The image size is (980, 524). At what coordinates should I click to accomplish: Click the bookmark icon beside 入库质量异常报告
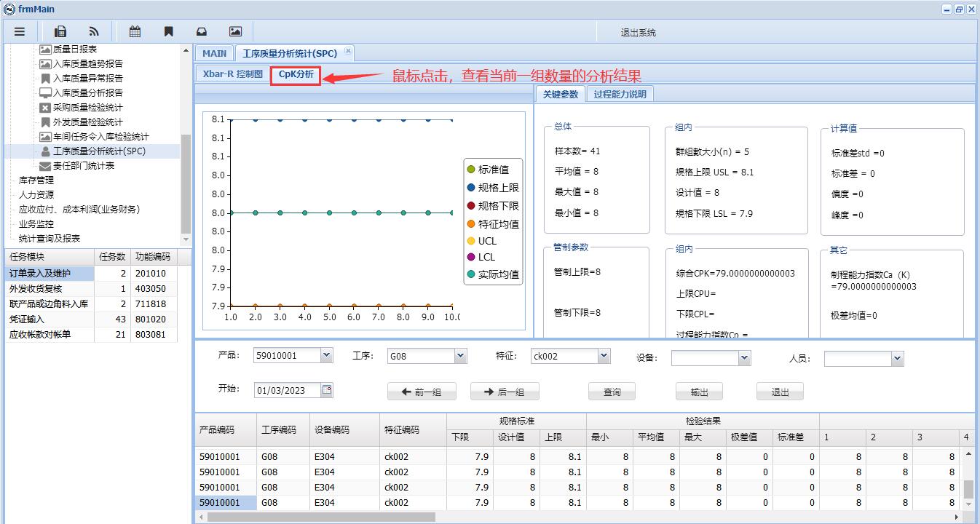(45, 79)
